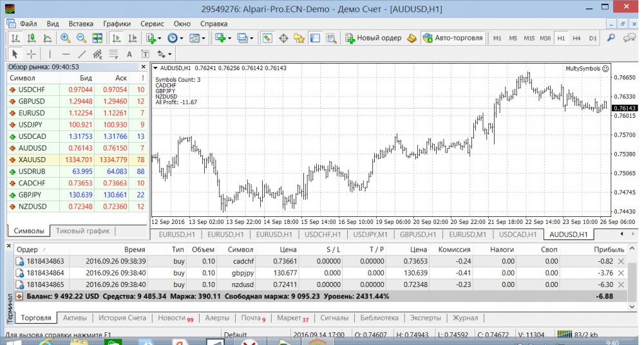Switch to the История Счета tab
This screenshot has height=345, width=644.
(x=122, y=318)
